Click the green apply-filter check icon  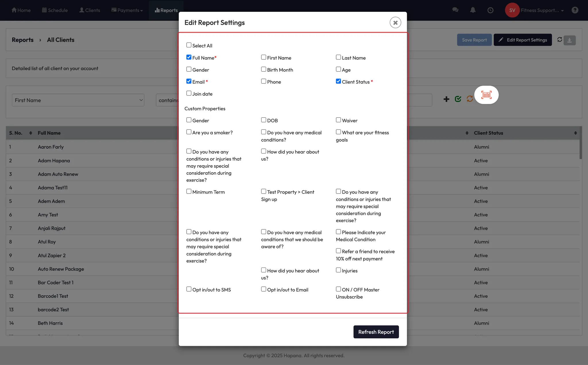click(x=458, y=99)
